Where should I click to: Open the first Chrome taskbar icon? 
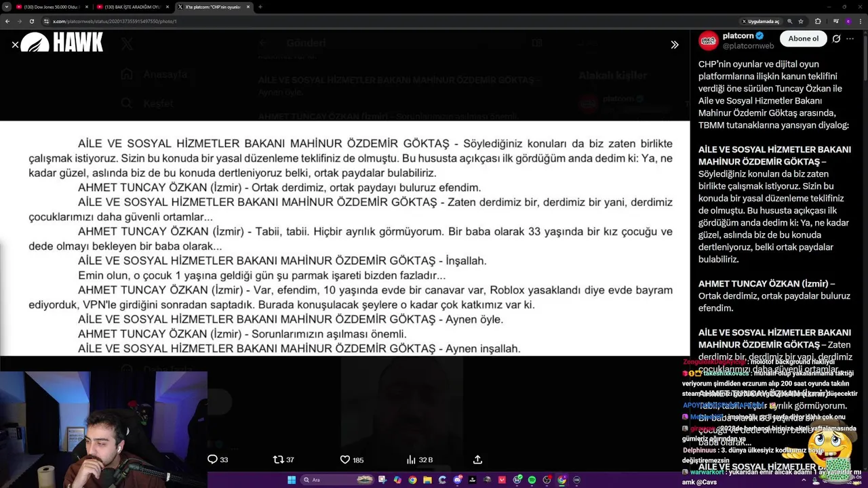click(x=412, y=480)
